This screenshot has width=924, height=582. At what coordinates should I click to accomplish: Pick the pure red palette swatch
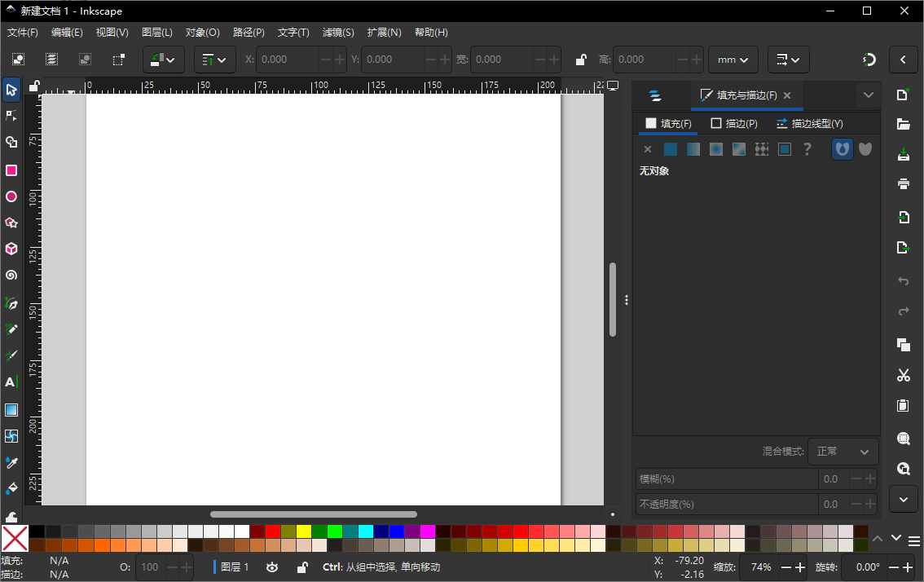click(x=273, y=531)
